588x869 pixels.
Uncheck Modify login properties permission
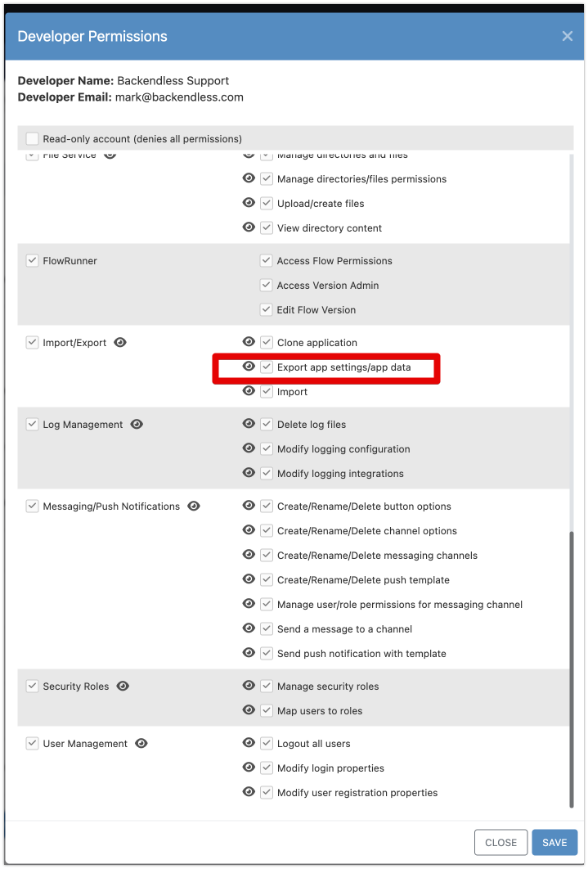click(x=267, y=768)
